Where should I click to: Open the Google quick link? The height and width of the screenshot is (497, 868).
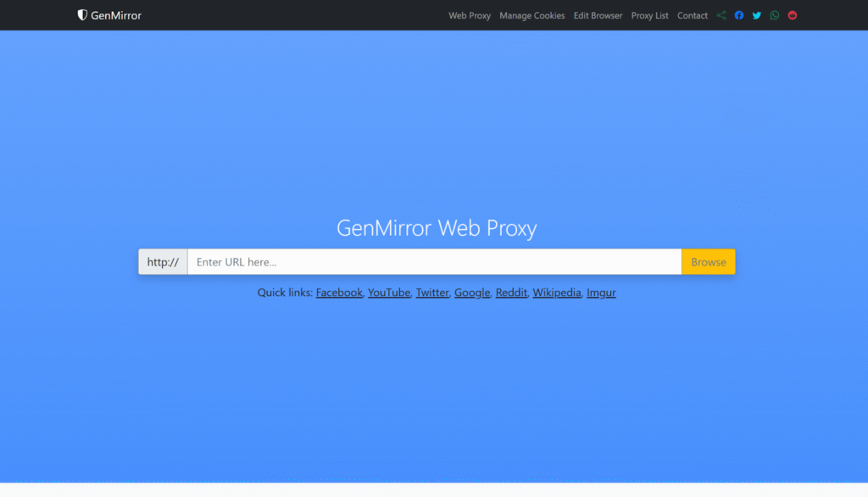(x=472, y=293)
